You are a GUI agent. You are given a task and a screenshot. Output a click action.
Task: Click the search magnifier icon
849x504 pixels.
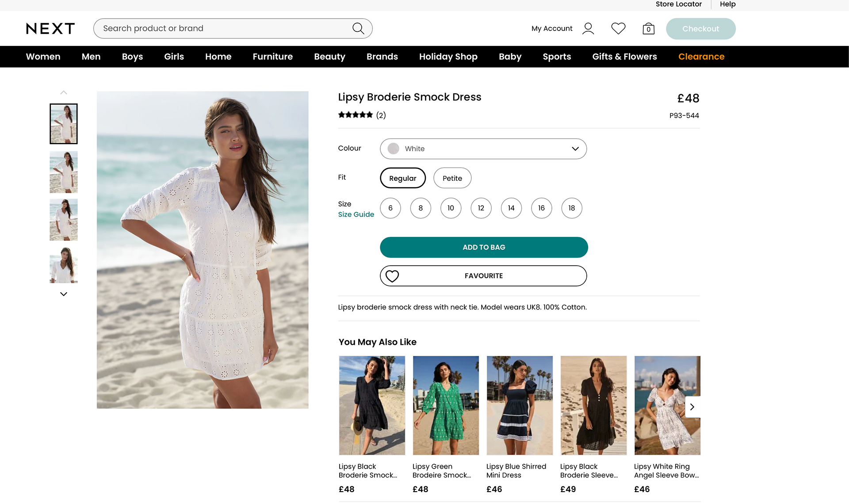358,28
